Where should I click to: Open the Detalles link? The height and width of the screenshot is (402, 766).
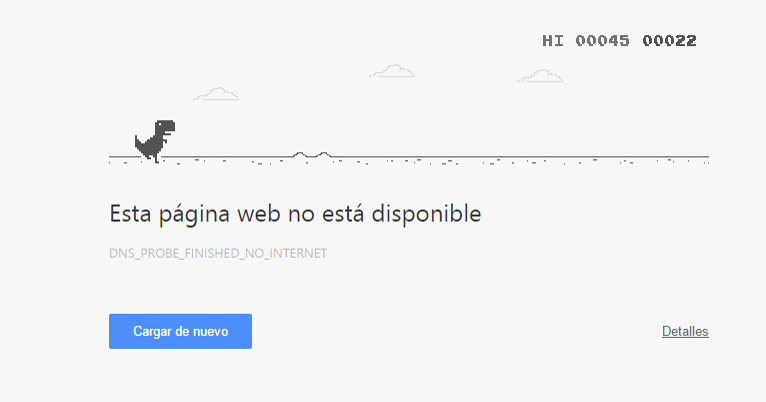click(x=685, y=331)
